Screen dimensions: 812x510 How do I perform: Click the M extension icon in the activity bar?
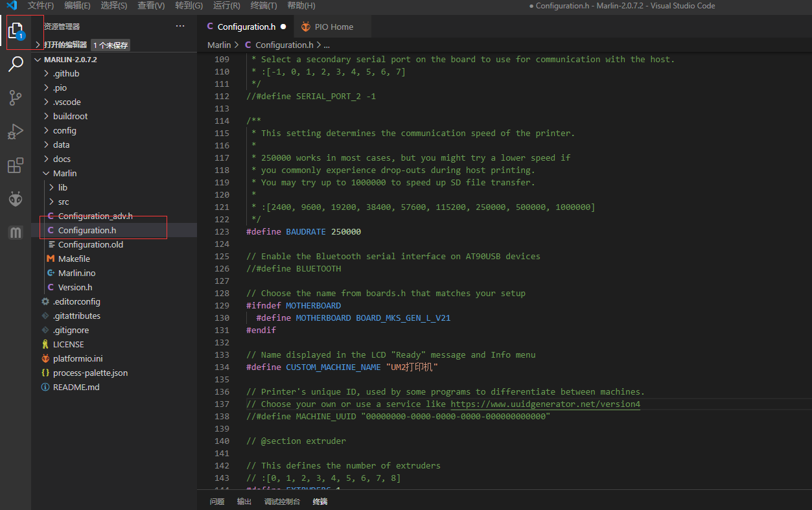click(16, 232)
